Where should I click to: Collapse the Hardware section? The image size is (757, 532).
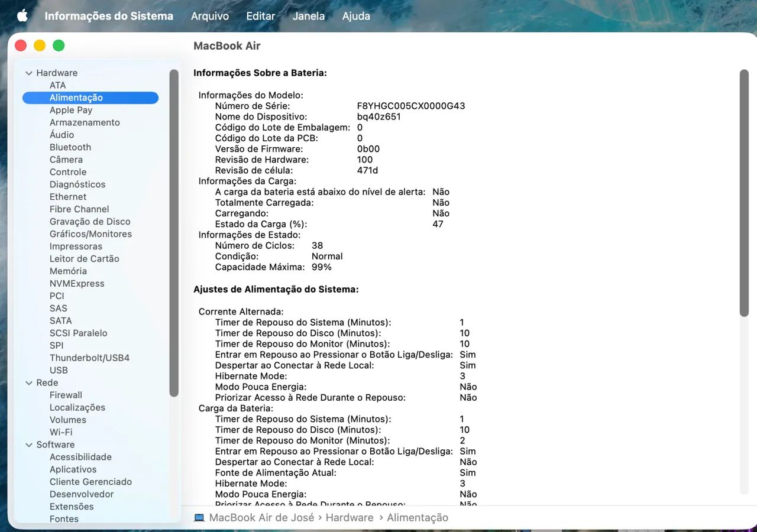tap(28, 73)
